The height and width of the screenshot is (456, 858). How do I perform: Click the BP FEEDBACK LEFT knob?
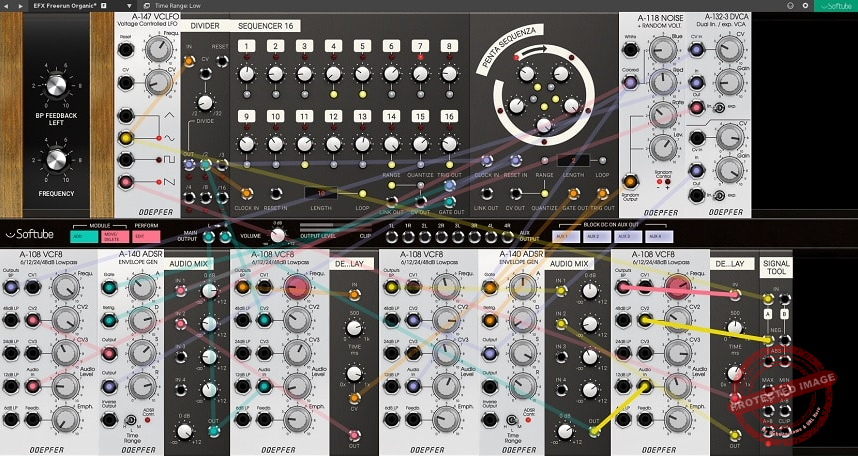56,85
